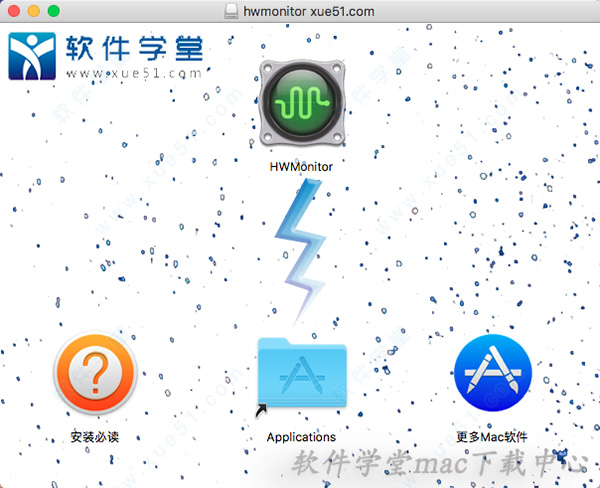Select the Applications label text
Screen dimensions: 600x488
pos(301,437)
